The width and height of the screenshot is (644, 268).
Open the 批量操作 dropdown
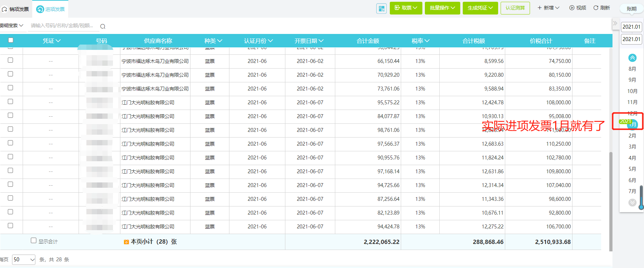click(x=443, y=8)
